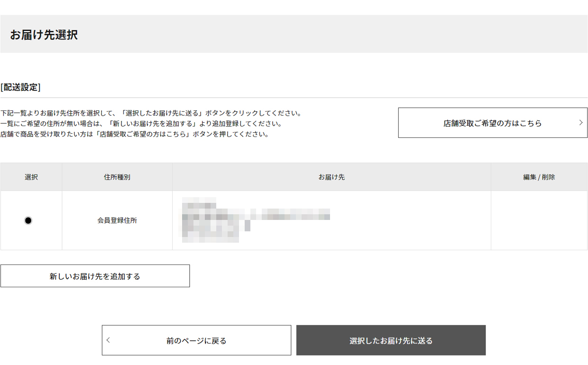Click the registered address table row
The image size is (588, 365).
(x=294, y=220)
